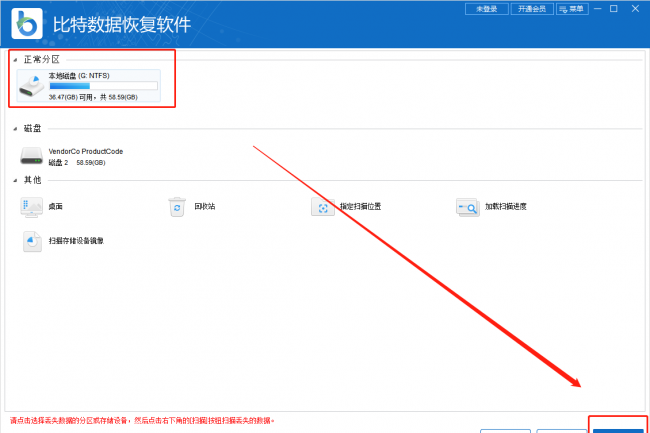This screenshot has width=650, height=433.
Task: Open the 加载扫描进度 load progress icon
Action: tap(468, 207)
